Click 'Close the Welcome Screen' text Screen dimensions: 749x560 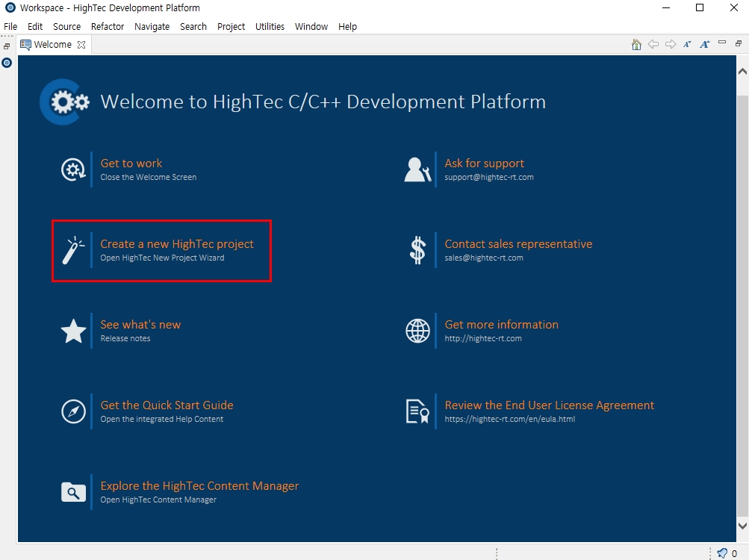149,177
